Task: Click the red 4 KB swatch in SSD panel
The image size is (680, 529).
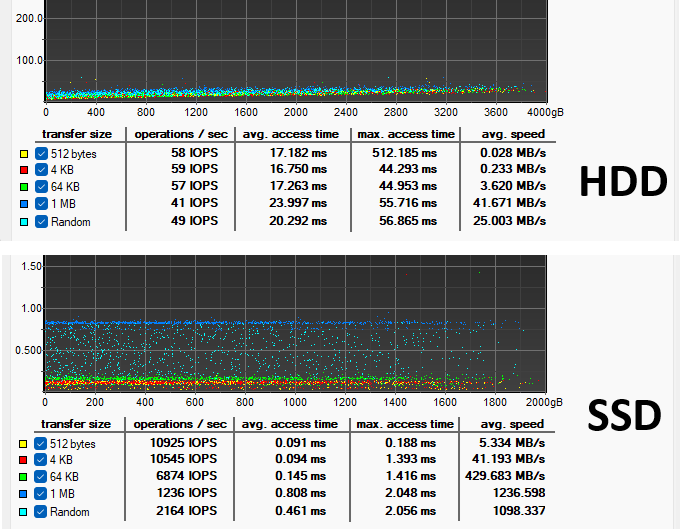Action: 23,460
